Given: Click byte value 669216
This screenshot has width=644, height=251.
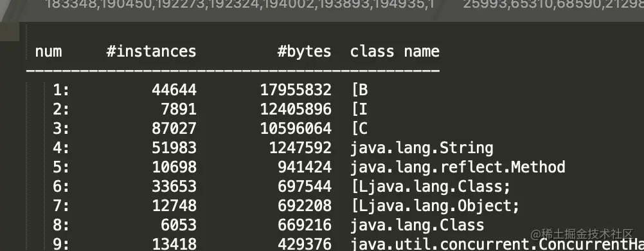Looking at the screenshot, I should [x=305, y=225].
